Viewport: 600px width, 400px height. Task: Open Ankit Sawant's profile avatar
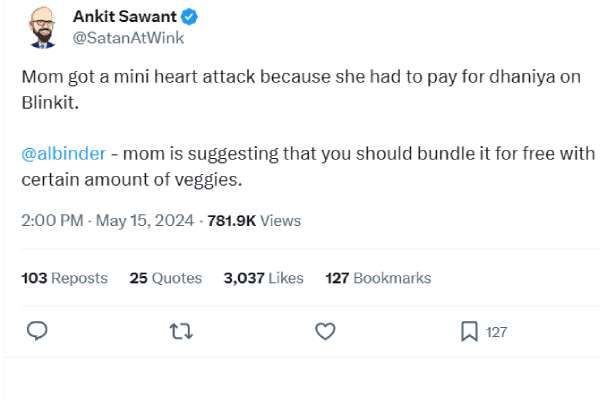click(39, 27)
